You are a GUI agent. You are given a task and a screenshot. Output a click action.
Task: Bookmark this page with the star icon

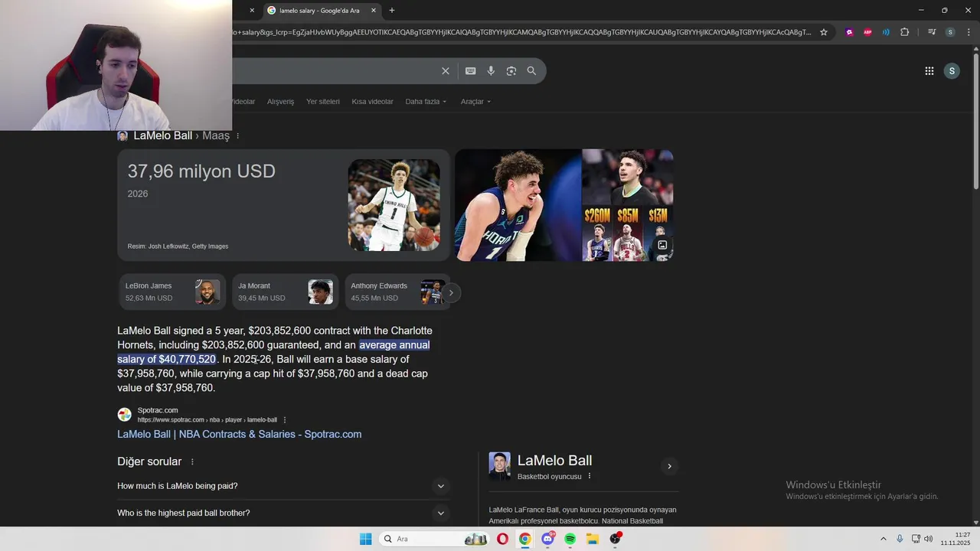point(824,32)
